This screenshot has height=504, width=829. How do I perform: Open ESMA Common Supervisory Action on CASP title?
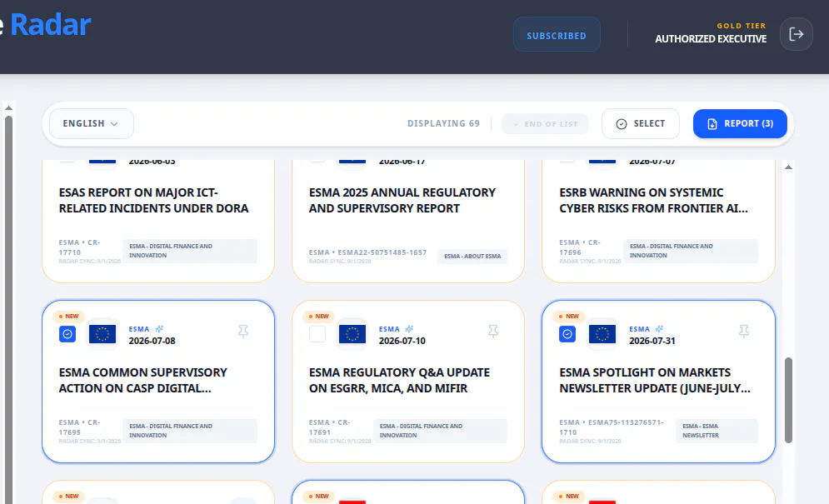pyautogui.click(x=142, y=380)
